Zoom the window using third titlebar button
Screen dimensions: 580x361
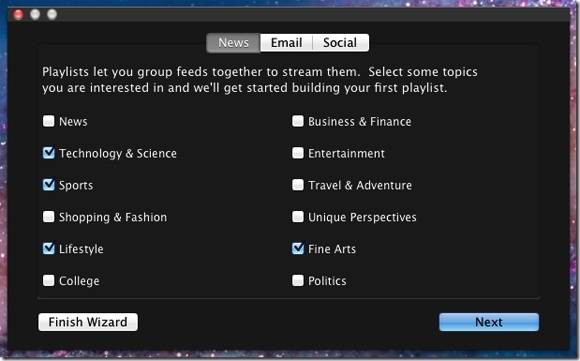(52, 14)
